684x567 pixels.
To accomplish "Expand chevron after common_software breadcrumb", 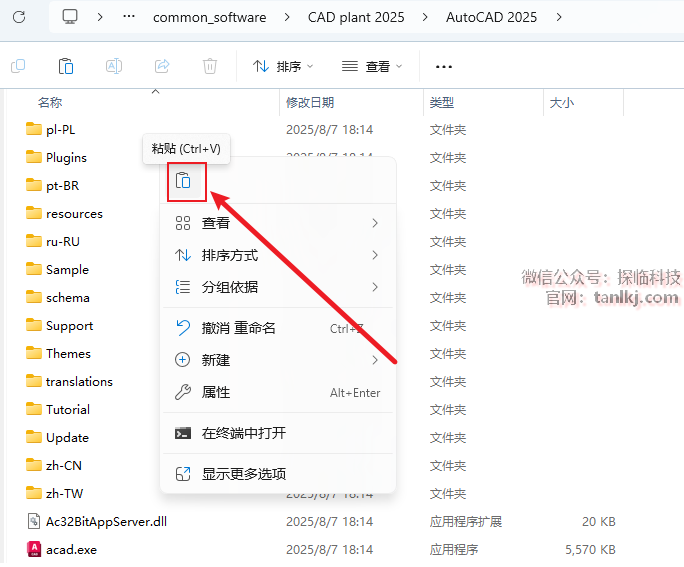I will [287, 17].
